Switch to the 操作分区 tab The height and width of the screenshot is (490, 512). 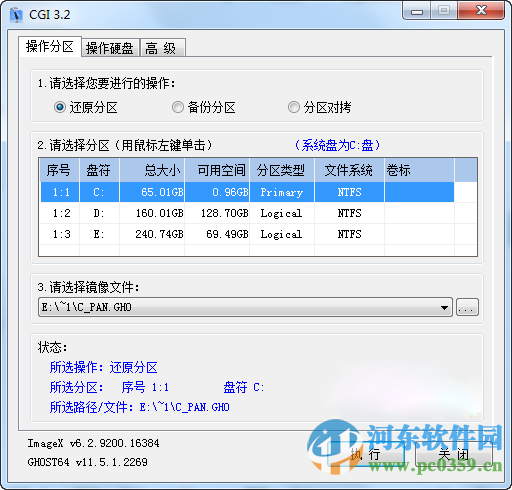click(x=50, y=47)
